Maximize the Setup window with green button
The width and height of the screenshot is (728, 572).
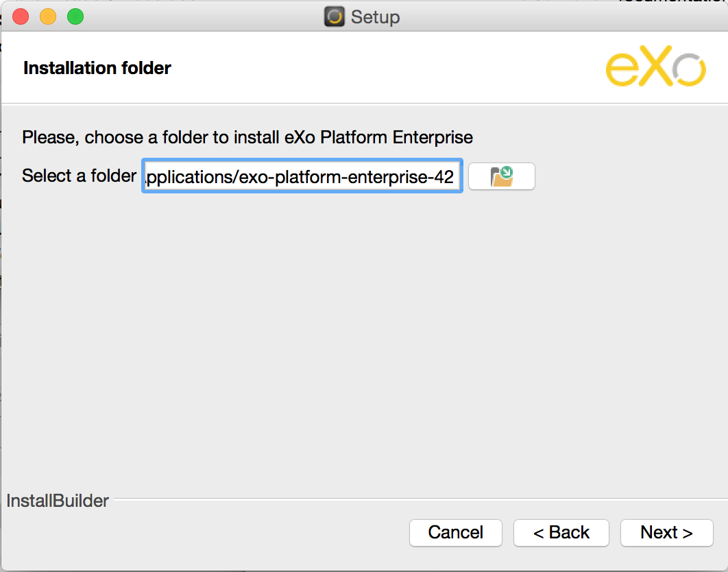(x=75, y=16)
